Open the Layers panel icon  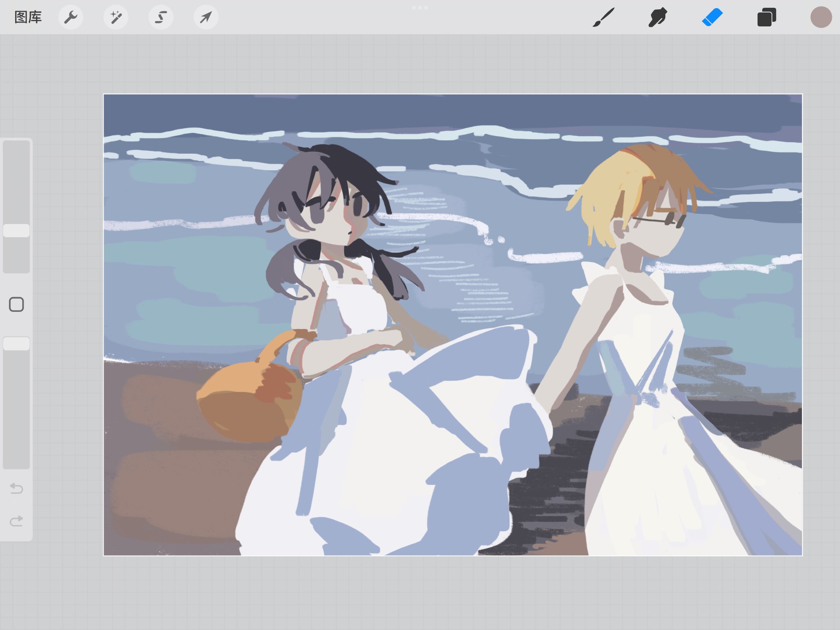(x=767, y=18)
